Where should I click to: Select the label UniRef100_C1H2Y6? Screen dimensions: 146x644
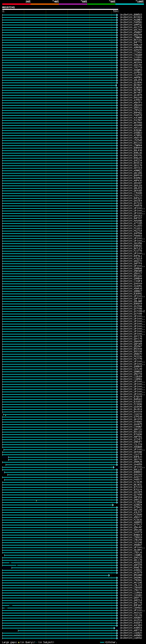[x=131, y=414]
